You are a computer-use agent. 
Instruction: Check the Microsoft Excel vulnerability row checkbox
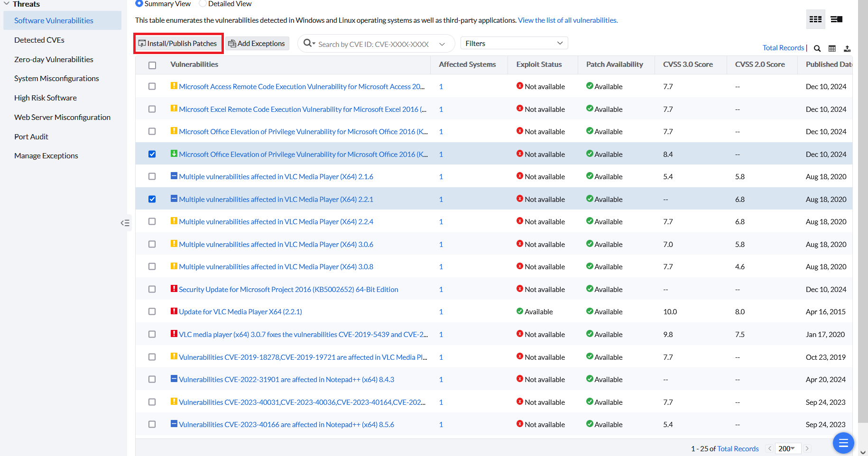[x=152, y=109]
